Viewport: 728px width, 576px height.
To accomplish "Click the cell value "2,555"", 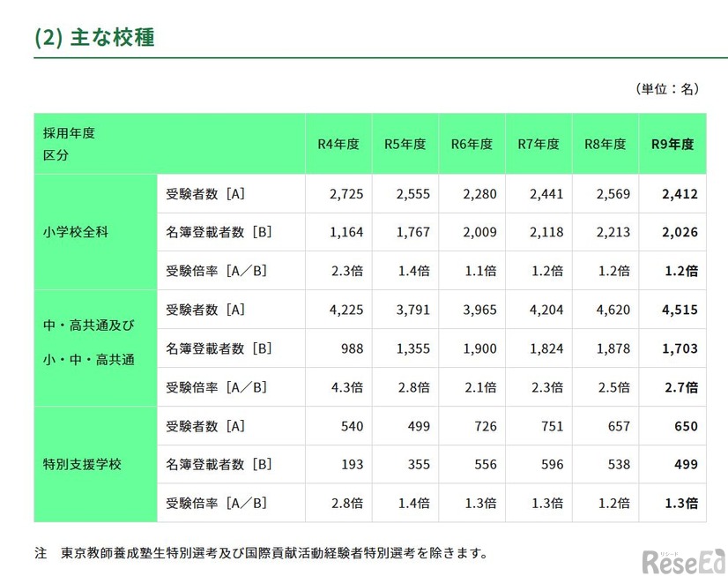I will coord(413,194).
